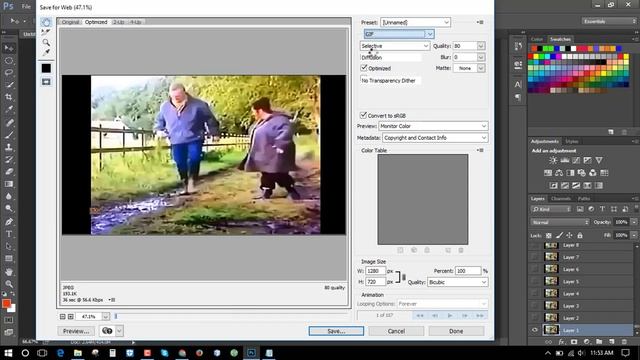Click the lock all icon in Layers panel

[580, 236]
